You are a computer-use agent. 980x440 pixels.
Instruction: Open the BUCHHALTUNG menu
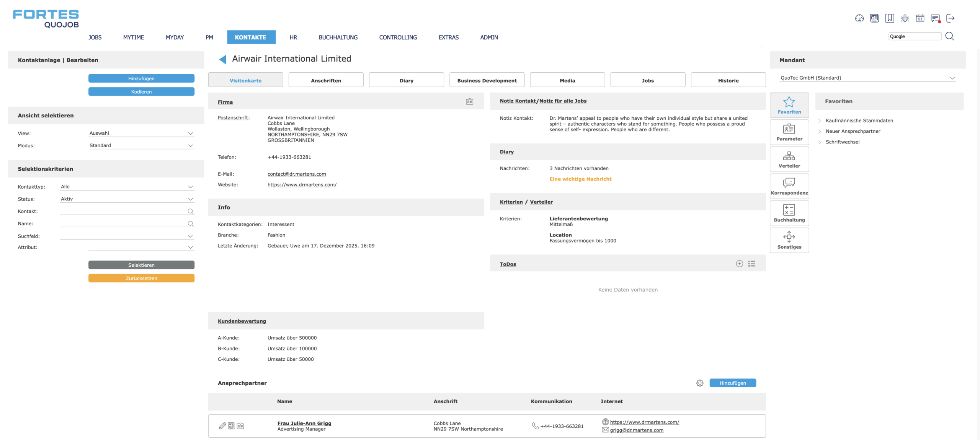(338, 37)
